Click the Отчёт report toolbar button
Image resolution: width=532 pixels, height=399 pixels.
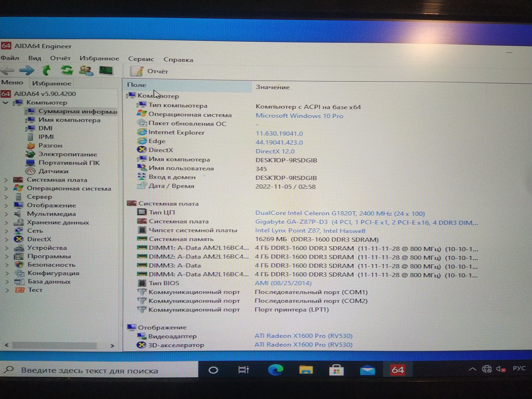click(149, 71)
